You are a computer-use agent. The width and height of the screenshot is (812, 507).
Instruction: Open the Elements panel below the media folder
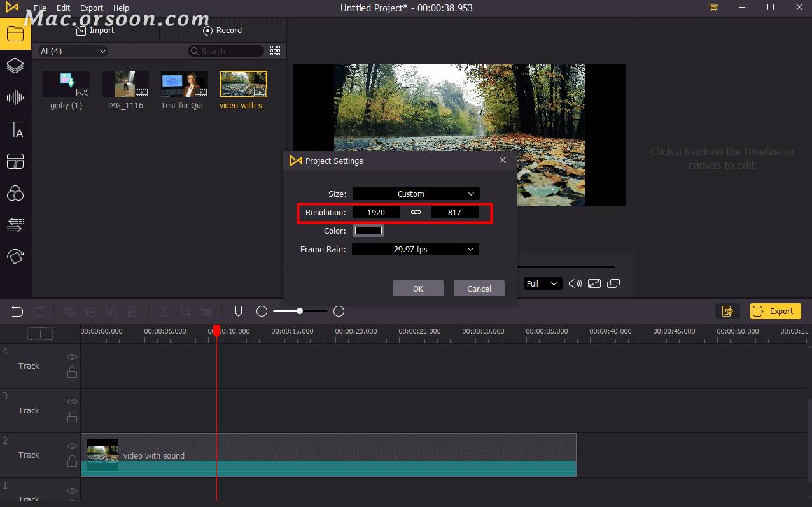pyautogui.click(x=15, y=66)
